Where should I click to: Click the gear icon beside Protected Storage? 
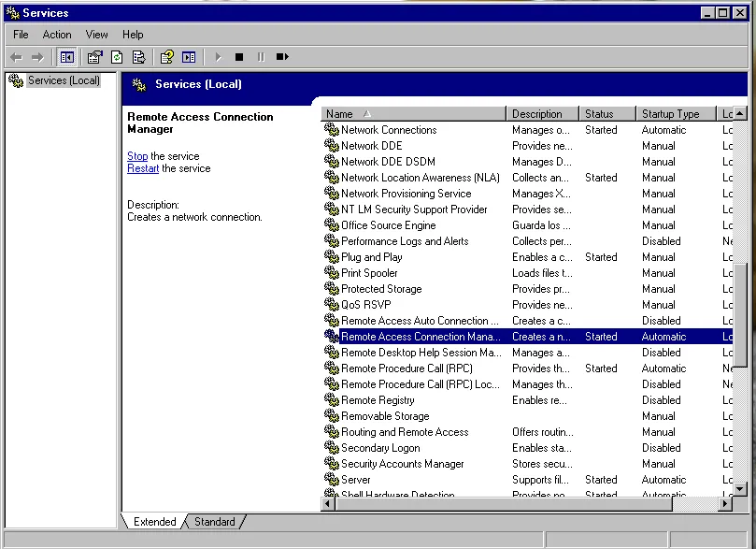coord(331,288)
